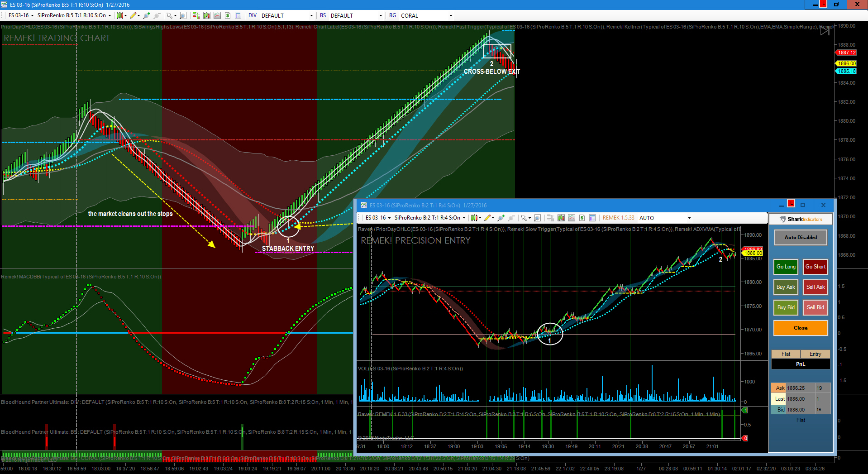Click Buy Bid button

[786, 307]
